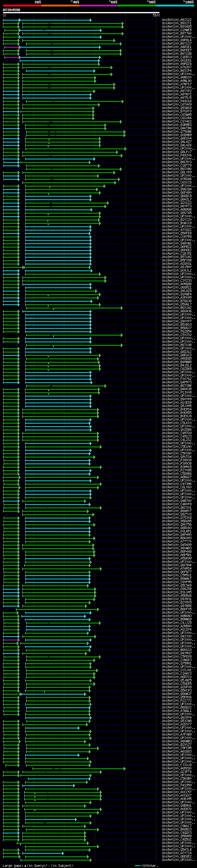Choose hit UniRef100_P27085
This screenshot has width=197, height=868.
point(177,470)
